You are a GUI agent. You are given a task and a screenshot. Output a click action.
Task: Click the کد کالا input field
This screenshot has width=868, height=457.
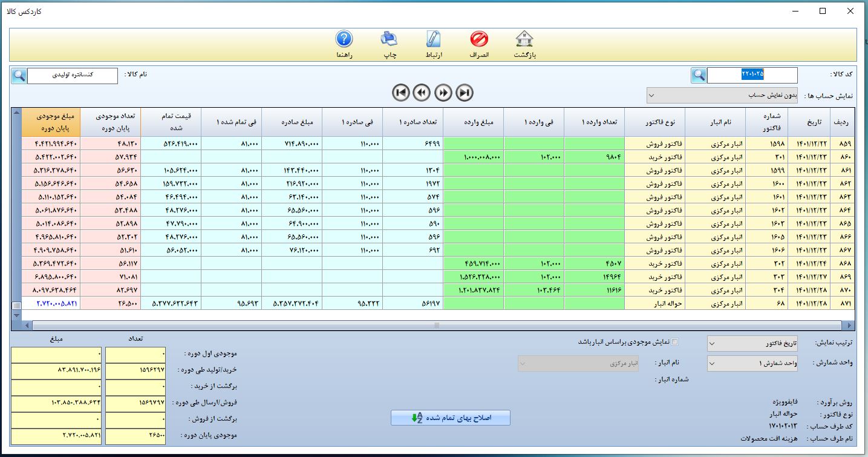[x=752, y=75]
